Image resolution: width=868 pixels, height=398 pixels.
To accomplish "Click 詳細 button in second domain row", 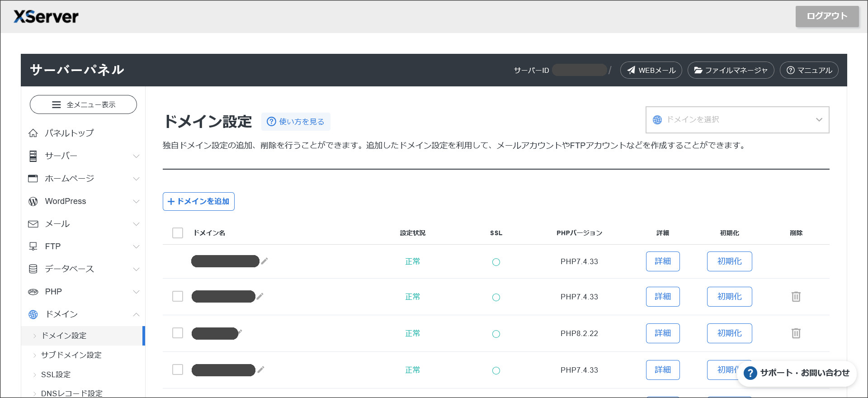I will (663, 297).
